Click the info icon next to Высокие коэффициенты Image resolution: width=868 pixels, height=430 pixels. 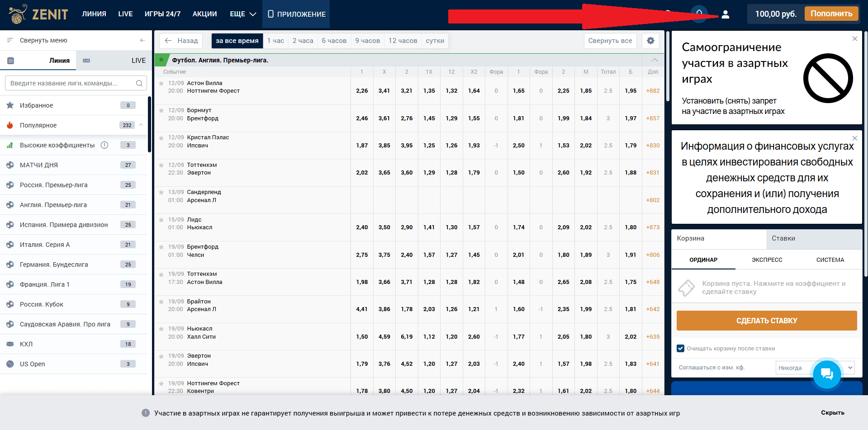tap(104, 145)
